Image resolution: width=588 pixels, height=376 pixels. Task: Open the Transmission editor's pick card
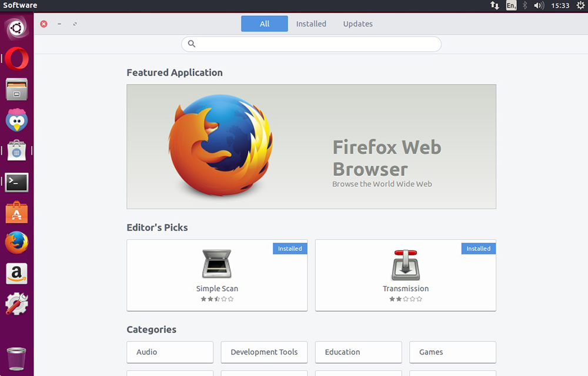[x=406, y=276]
